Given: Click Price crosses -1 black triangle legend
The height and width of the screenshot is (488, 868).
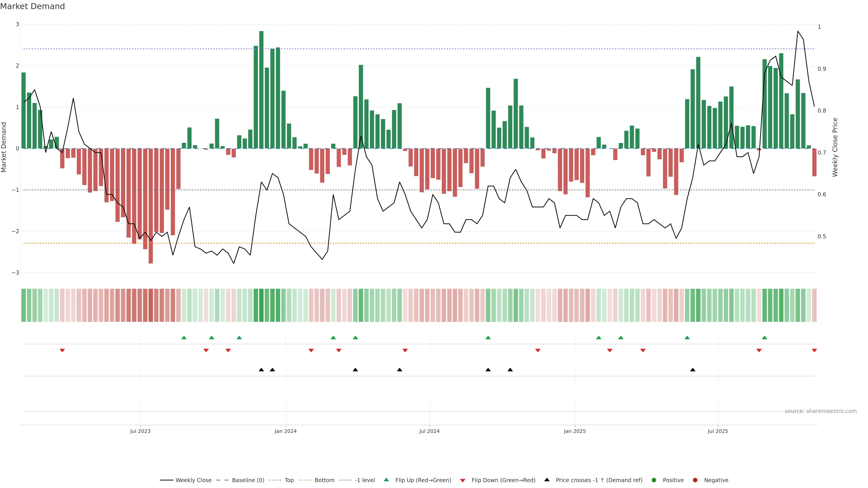Looking at the screenshot, I should click(x=547, y=480).
